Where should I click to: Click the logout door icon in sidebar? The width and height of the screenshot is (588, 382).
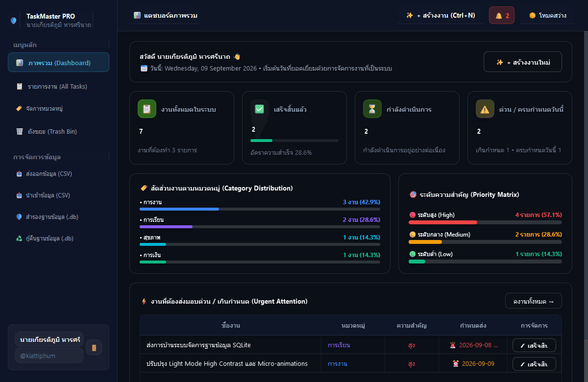pyautogui.click(x=94, y=348)
